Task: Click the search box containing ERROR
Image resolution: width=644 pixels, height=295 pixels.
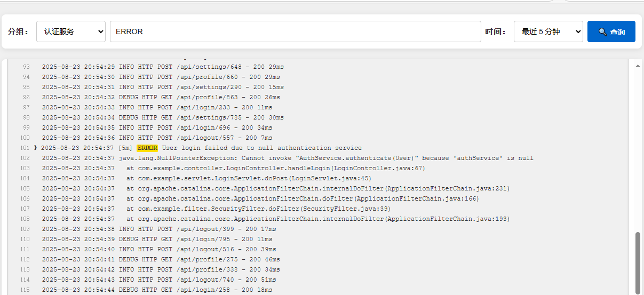Action: [x=296, y=31]
